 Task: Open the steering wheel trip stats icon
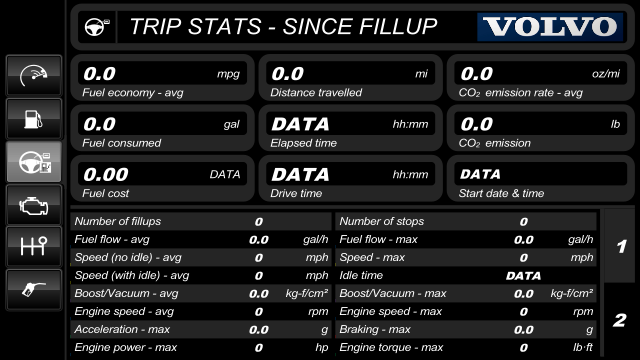(x=34, y=162)
